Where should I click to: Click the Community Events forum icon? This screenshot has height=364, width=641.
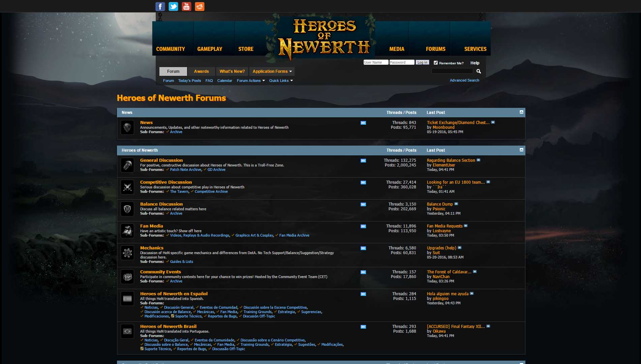point(127,277)
